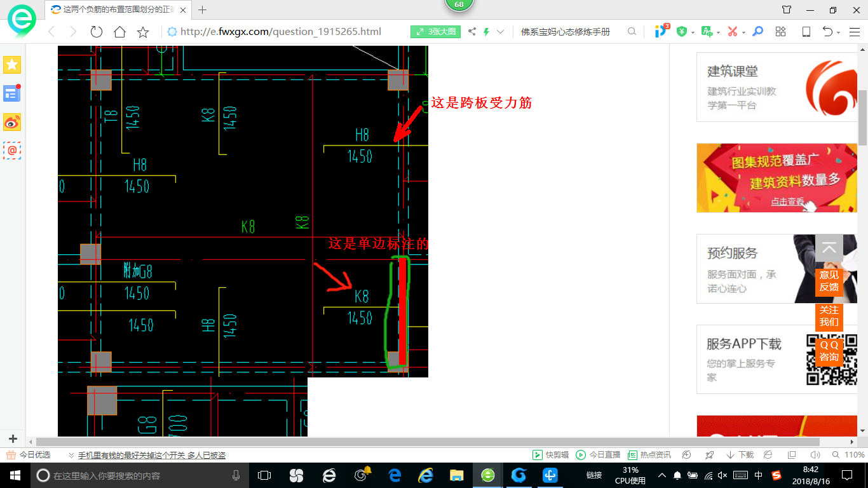Click the horizontal page scrollbar

pos(428,442)
